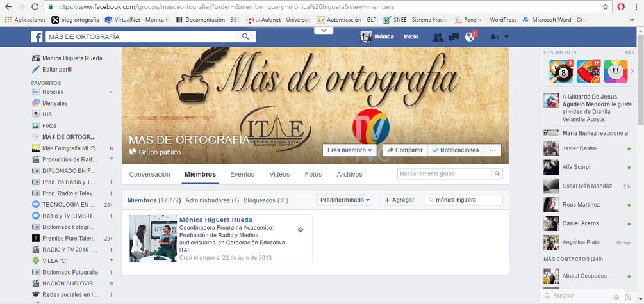
Task: Expand the arrow next to Noticias
Action: (x=111, y=92)
